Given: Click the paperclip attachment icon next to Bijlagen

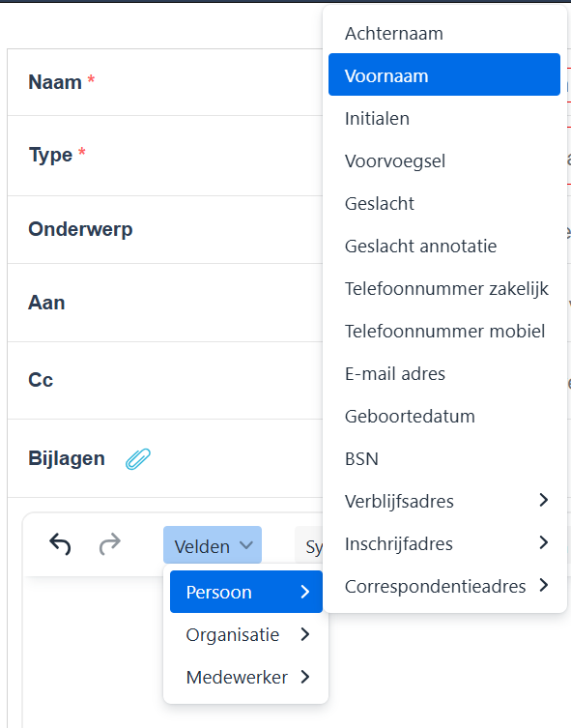Looking at the screenshot, I should click(x=138, y=458).
